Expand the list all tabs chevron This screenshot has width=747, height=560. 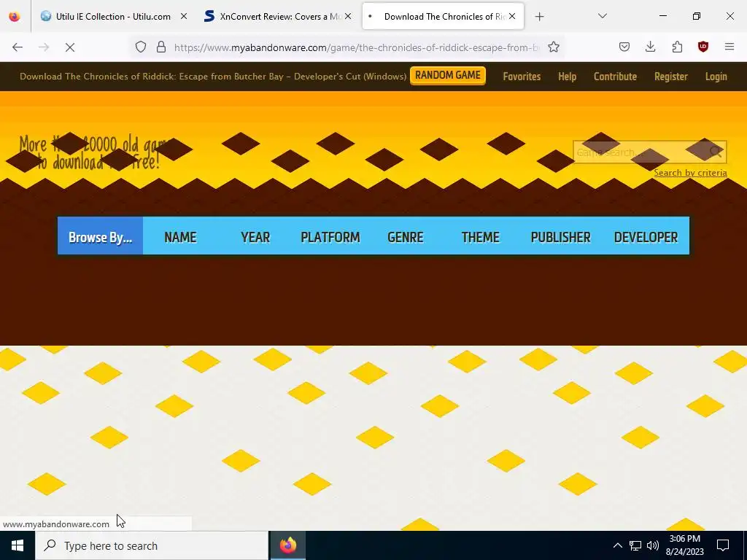(603, 16)
